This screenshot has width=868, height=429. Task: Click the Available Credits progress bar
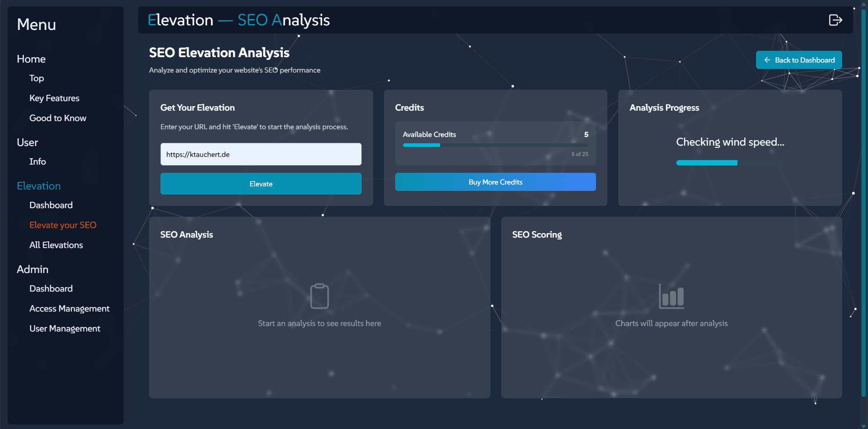click(495, 145)
